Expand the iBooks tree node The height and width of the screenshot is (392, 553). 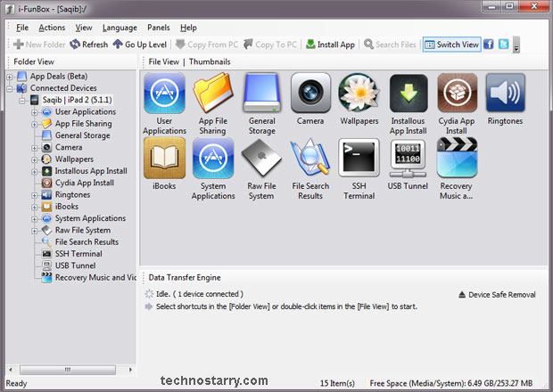tap(35, 207)
